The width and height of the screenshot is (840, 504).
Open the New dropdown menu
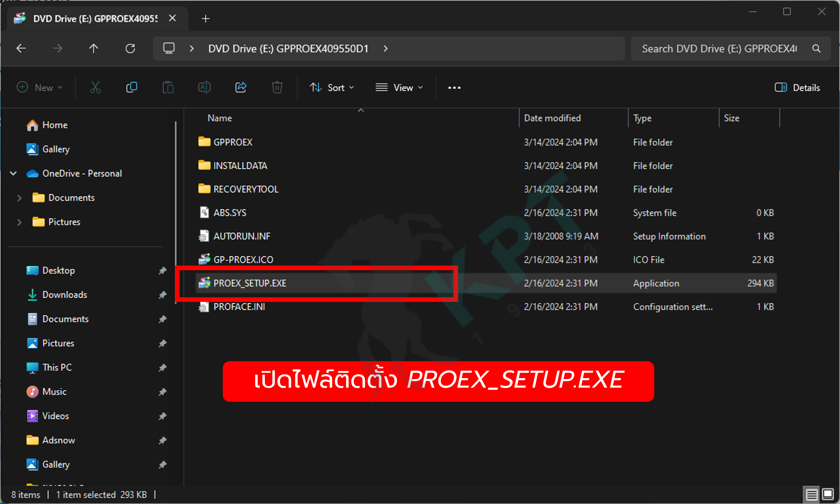[39, 88]
